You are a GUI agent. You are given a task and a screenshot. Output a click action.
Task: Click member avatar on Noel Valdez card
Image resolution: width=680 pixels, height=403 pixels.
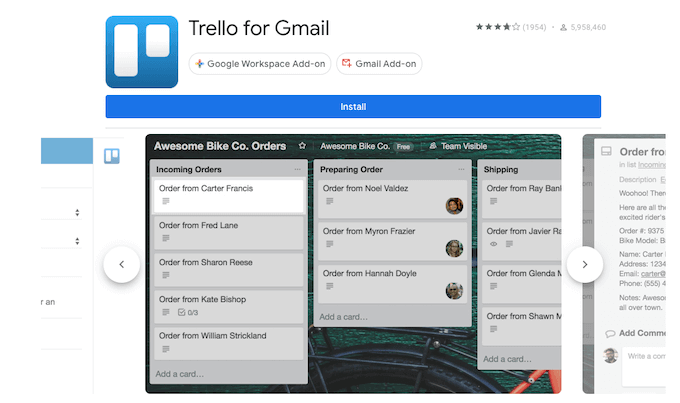pyautogui.click(x=454, y=206)
